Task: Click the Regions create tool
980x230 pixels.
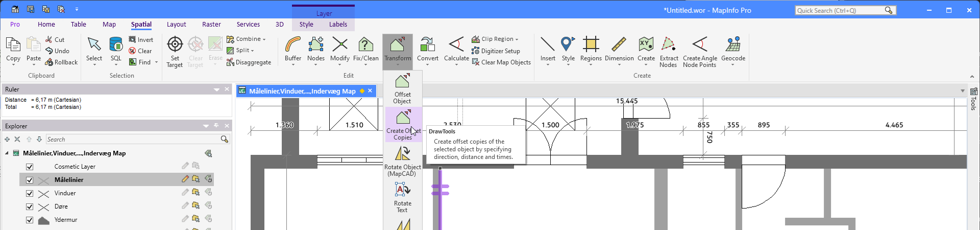Action: (x=591, y=49)
